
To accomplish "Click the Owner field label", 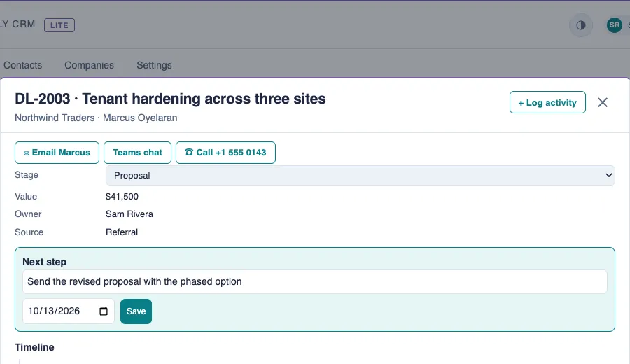I will point(28,214).
